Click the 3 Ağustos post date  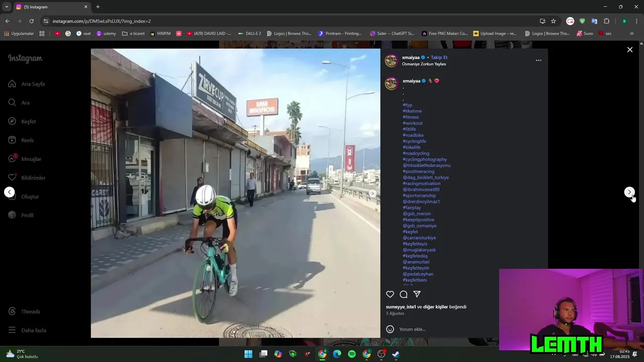pyautogui.click(x=395, y=313)
